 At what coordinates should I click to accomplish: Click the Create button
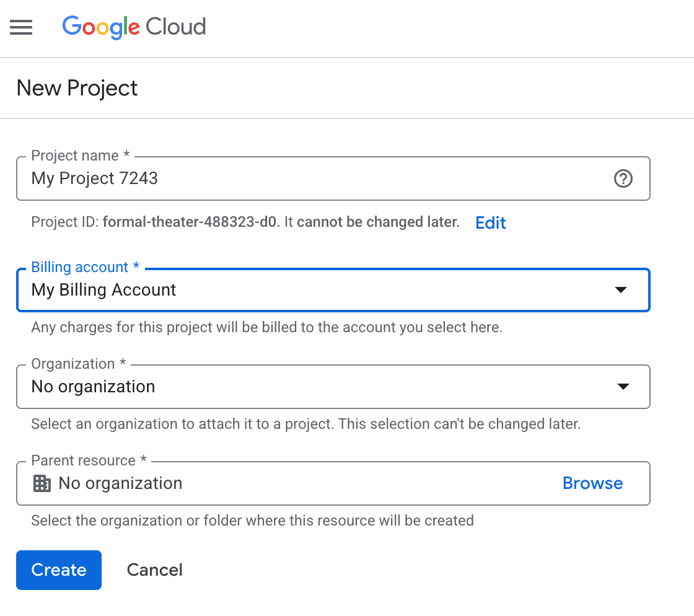pyautogui.click(x=59, y=570)
